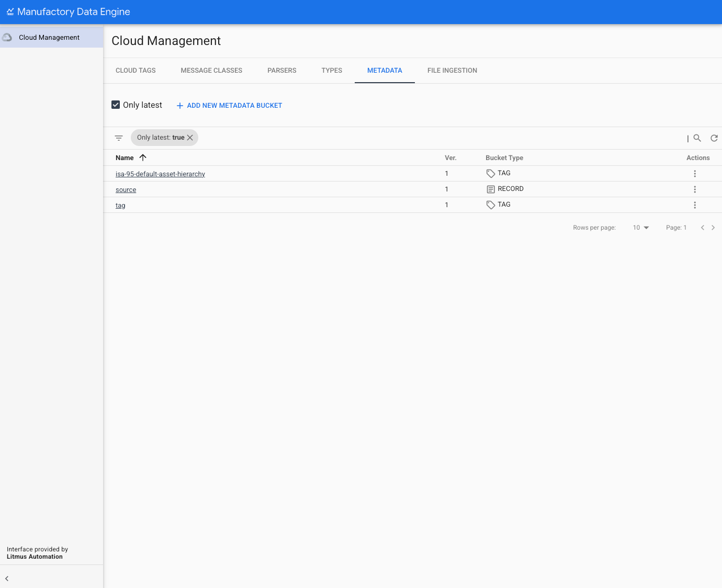
Task: Click Add New Metadata Bucket button
Action: (229, 106)
